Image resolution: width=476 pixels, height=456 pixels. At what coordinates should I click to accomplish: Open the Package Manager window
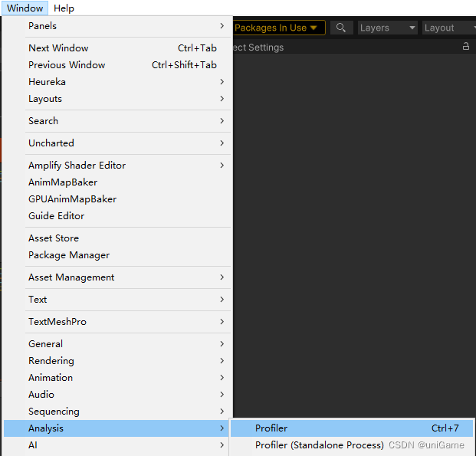coord(117,255)
